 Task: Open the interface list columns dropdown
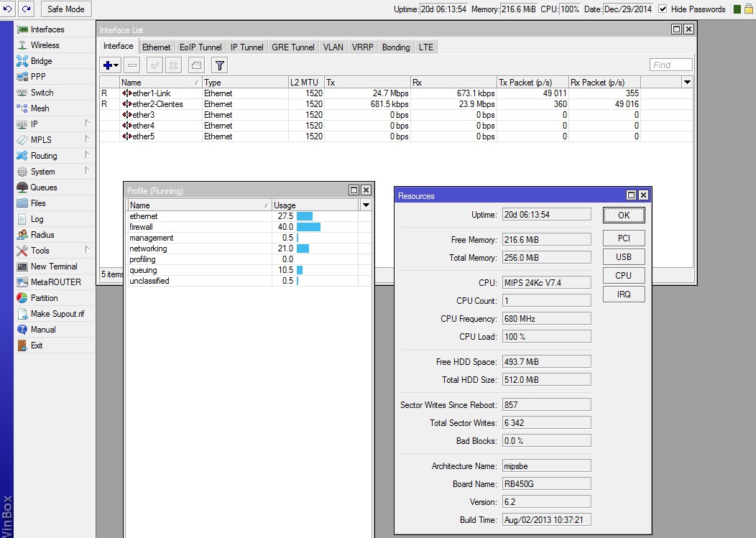687,83
